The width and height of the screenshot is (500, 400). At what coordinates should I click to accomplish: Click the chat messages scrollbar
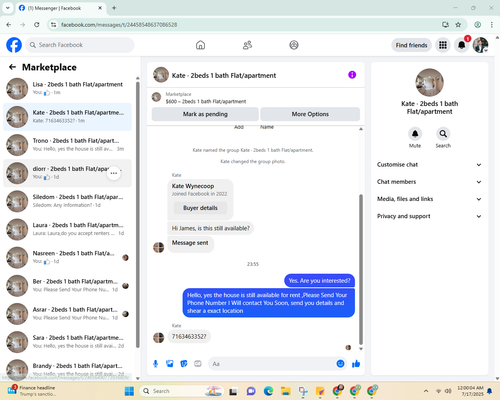(361, 269)
